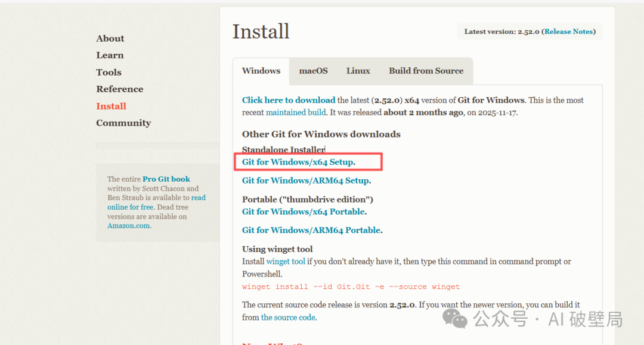Download Git for Windows/ARM64 Portable

[311, 230]
